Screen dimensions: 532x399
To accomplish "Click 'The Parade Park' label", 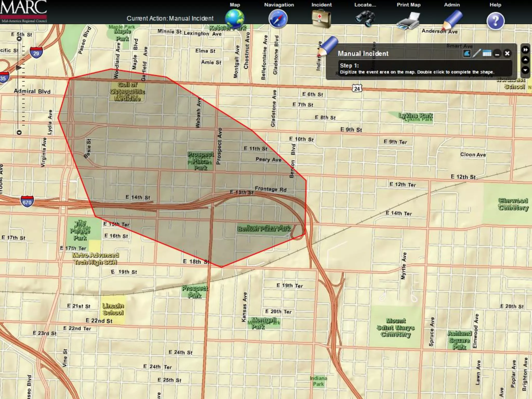I will coord(80,230).
